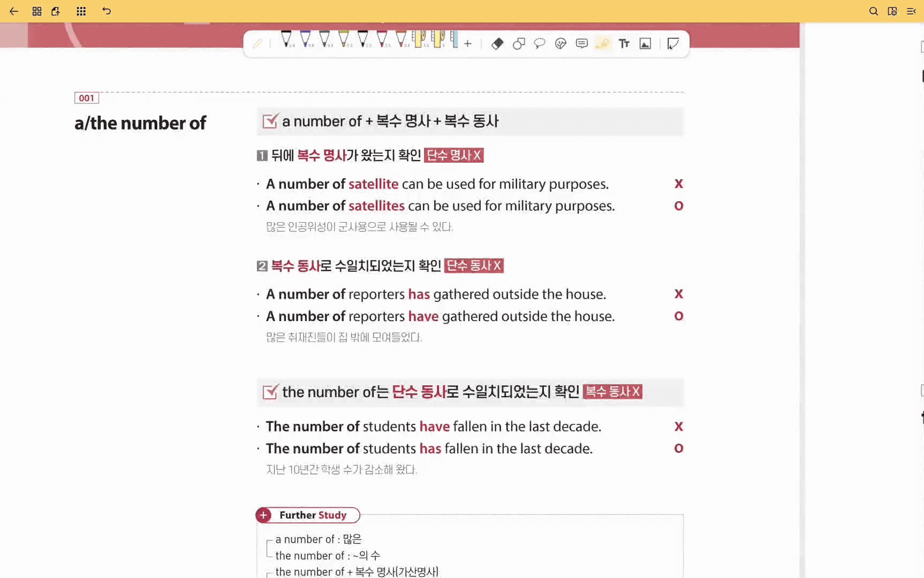
Task: Toggle the faded pencil edit-mode icon
Action: (257, 43)
